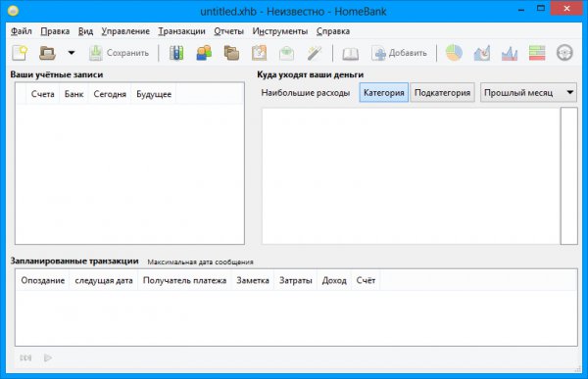Open the Правка menu

(55, 31)
